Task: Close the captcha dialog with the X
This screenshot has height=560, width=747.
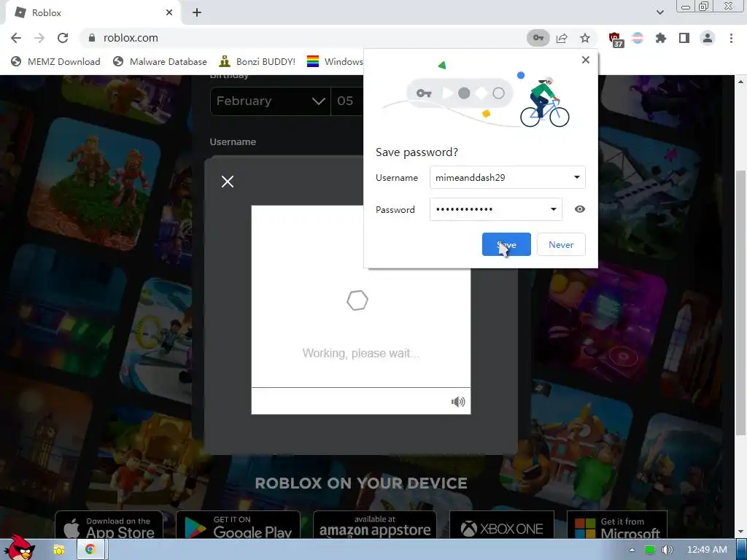Action: coord(228,182)
